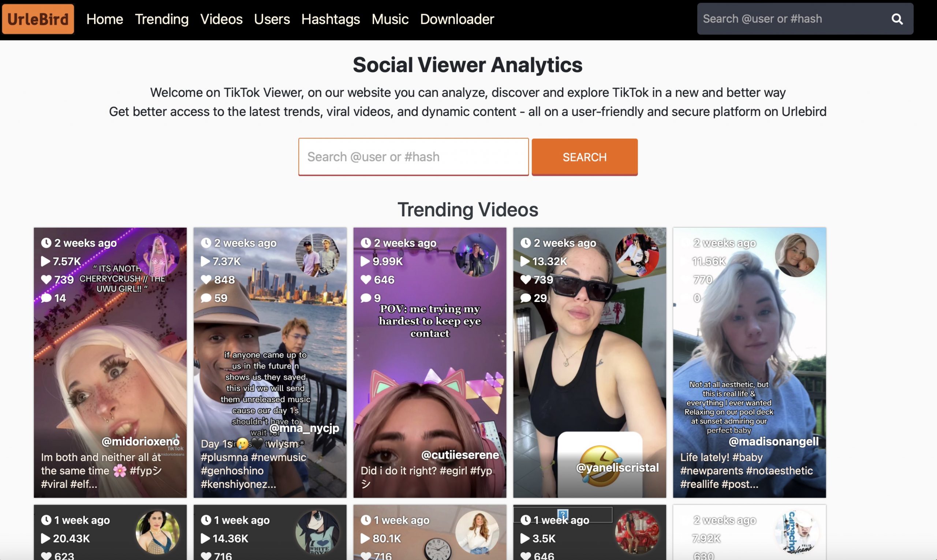This screenshot has width=937, height=560.
Task: Open the 'Life lately! #baby' video caption
Action: click(746, 471)
